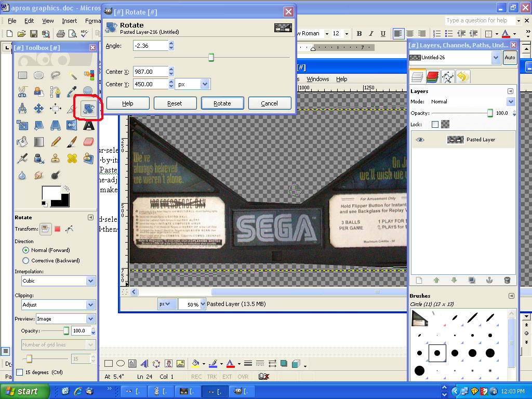Choose the Text tool

[89, 126]
